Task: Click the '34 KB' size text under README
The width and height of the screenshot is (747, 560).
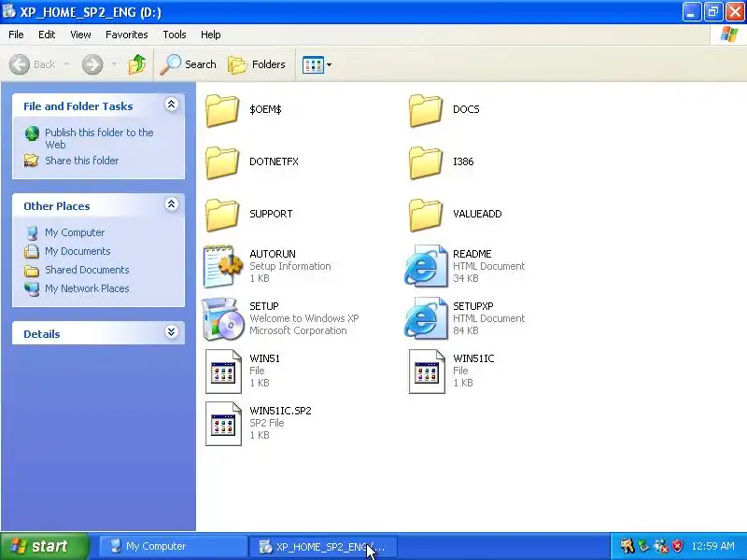Action: (465, 278)
